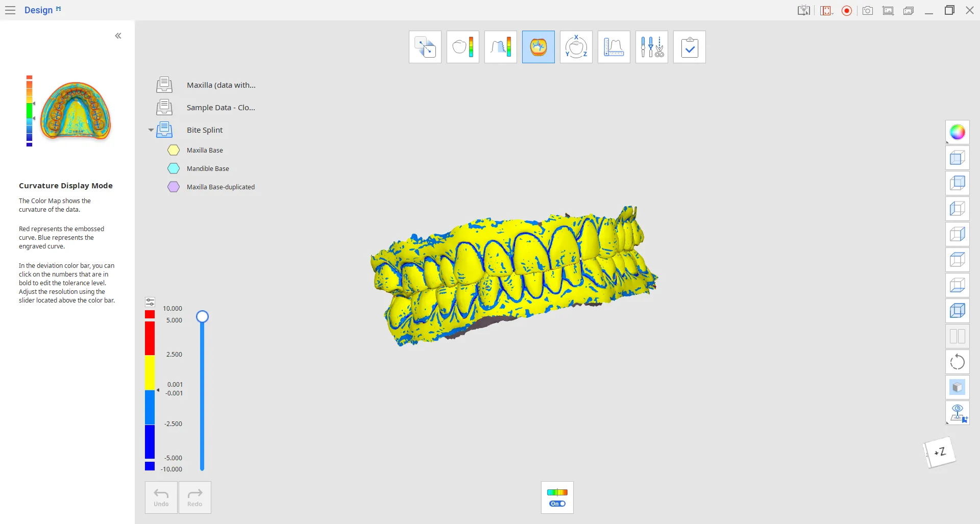Collapse the left help panel
980x524 pixels.
coord(118,36)
